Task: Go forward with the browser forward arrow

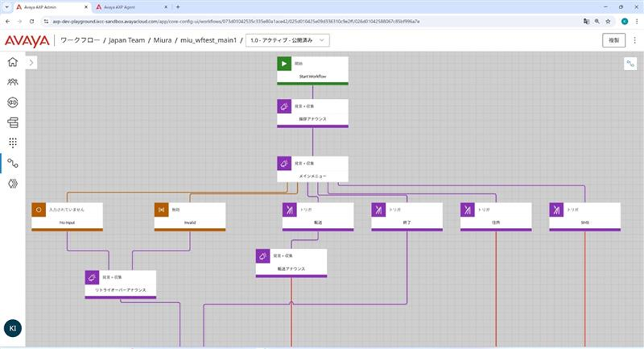Action: pos(19,21)
